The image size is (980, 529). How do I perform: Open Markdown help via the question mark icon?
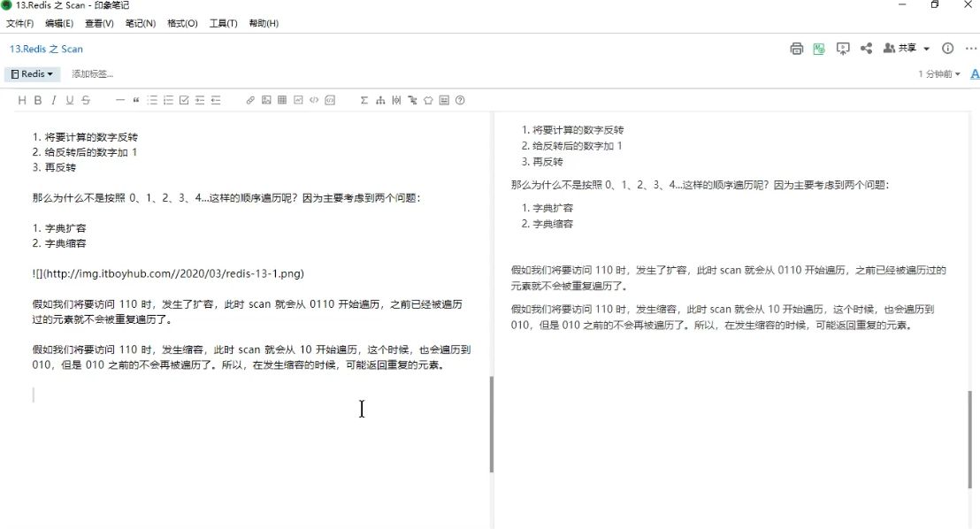pos(460,100)
